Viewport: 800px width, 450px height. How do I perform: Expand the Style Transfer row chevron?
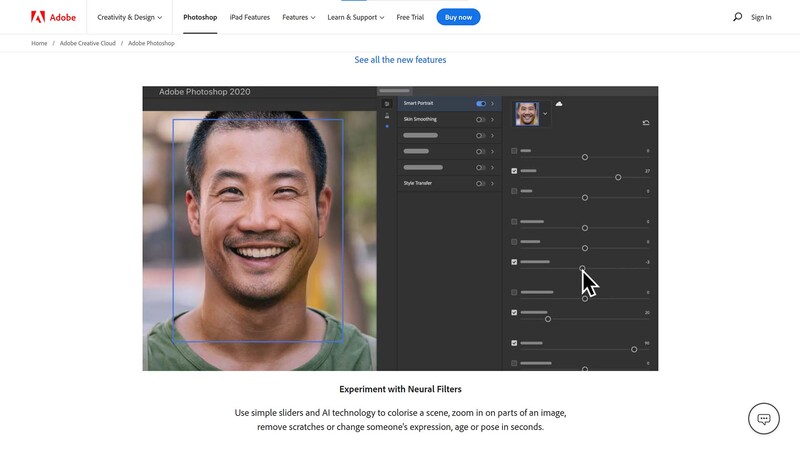492,183
